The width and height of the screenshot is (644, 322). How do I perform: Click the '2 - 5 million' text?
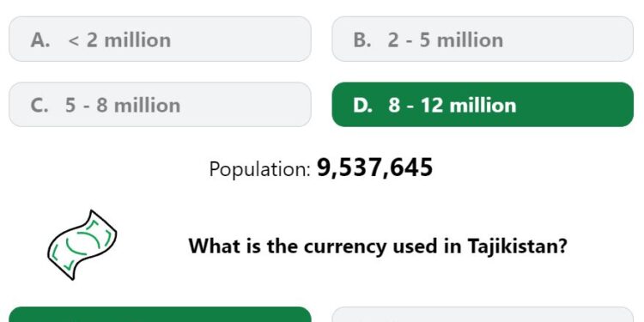(445, 39)
